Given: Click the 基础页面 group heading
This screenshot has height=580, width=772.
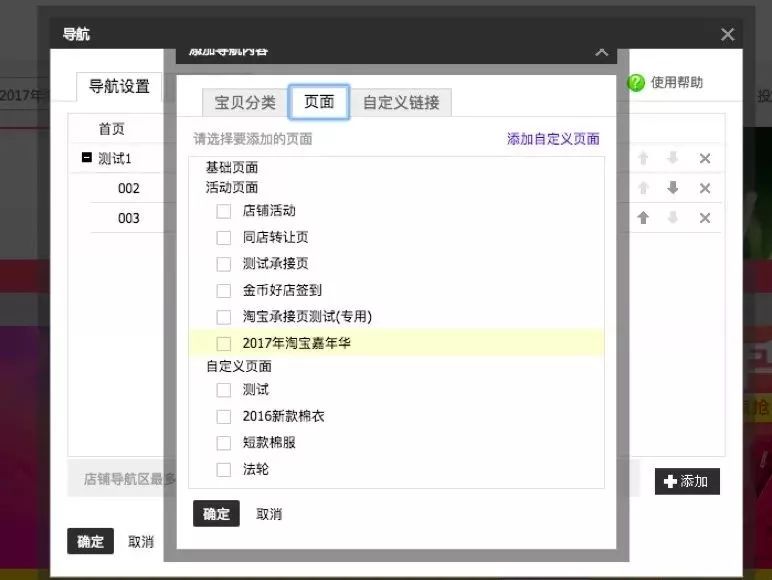Looking at the screenshot, I should (x=231, y=167).
